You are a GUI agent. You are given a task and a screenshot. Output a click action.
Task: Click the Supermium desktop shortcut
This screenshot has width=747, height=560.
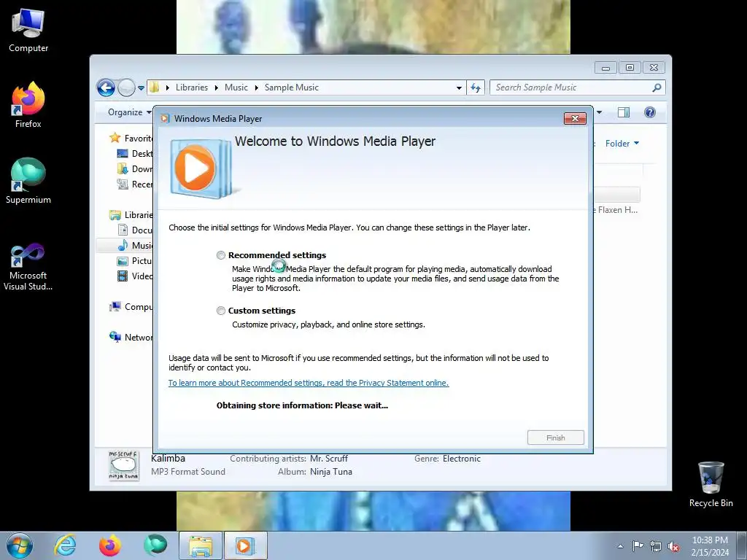tap(28, 181)
